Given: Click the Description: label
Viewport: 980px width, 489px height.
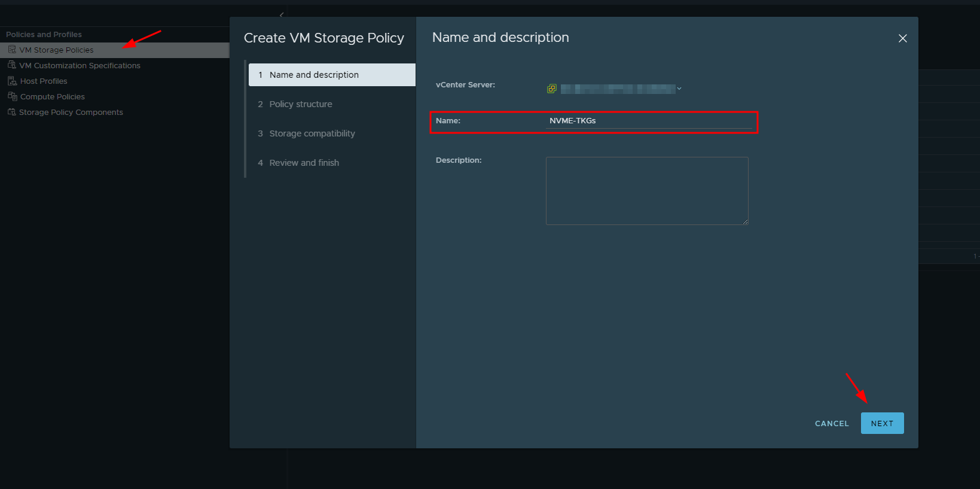Looking at the screenshot, I should click(459, 160).
